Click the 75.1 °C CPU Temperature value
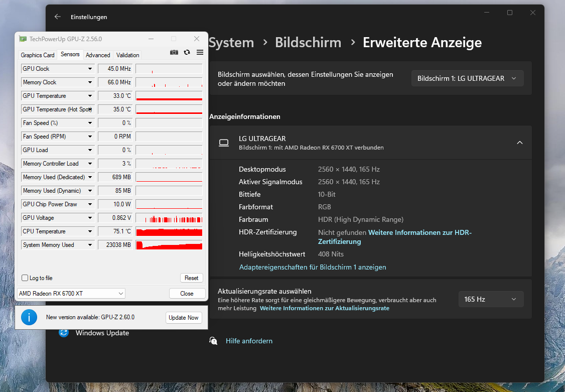The width and height of the screenshot is (565, 392). click(115, 231)
